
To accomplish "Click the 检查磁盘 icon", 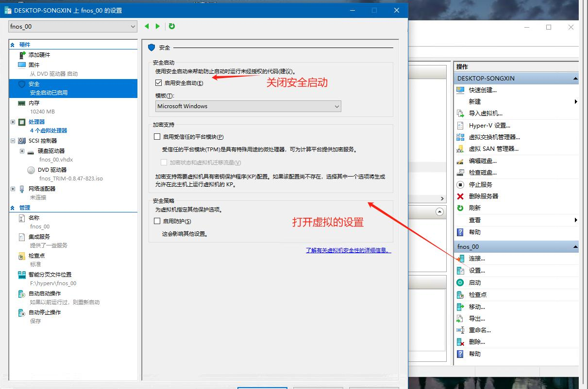I will click(x=460, y=173).
